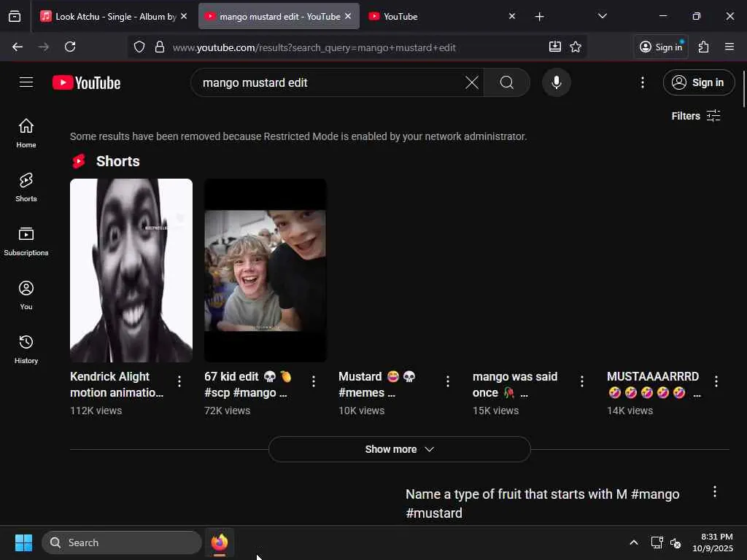Close the Look Atchu tab
This screenshot has height=560, width=747.
(x=184, y=16)
